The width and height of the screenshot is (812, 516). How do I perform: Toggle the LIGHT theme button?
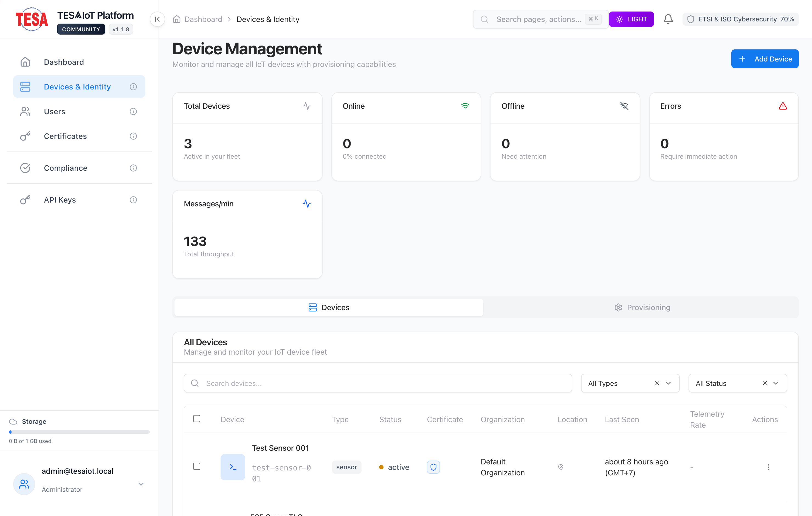[x=631, y=19]
